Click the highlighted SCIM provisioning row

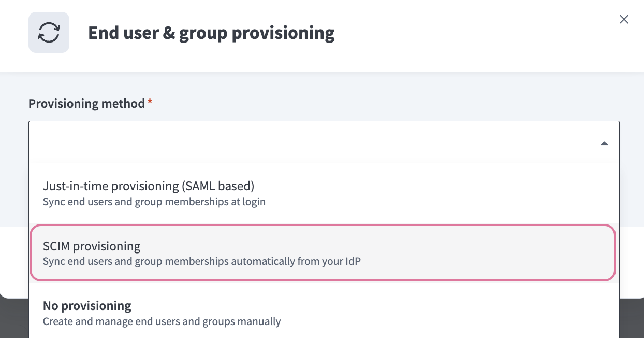[x=322, y=252]
